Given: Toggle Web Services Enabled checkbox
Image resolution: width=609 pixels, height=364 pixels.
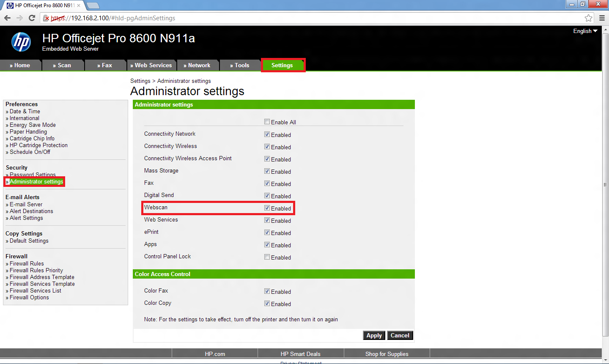Looking at the screenshot, I should [267, 220].
